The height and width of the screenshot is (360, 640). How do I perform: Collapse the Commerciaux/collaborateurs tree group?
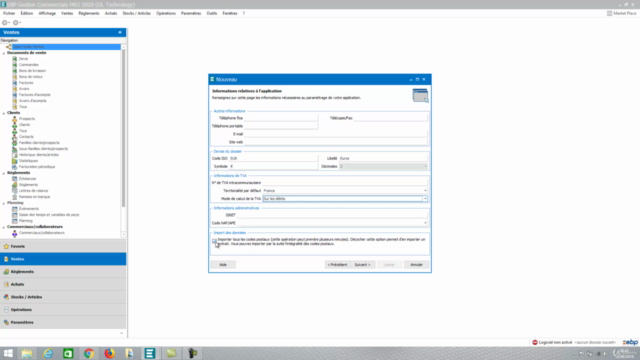[x=4, y=227]
